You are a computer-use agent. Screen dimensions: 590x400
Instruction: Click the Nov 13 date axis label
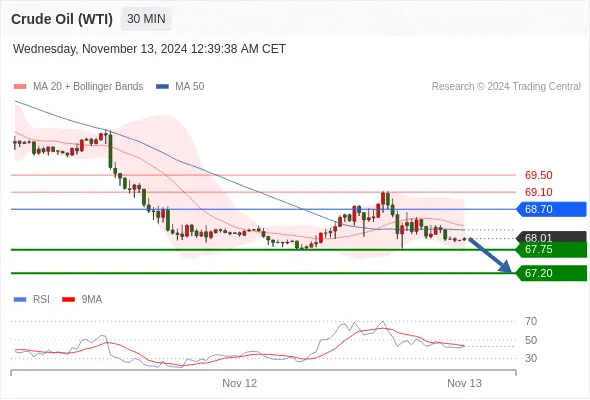(464, 383)
